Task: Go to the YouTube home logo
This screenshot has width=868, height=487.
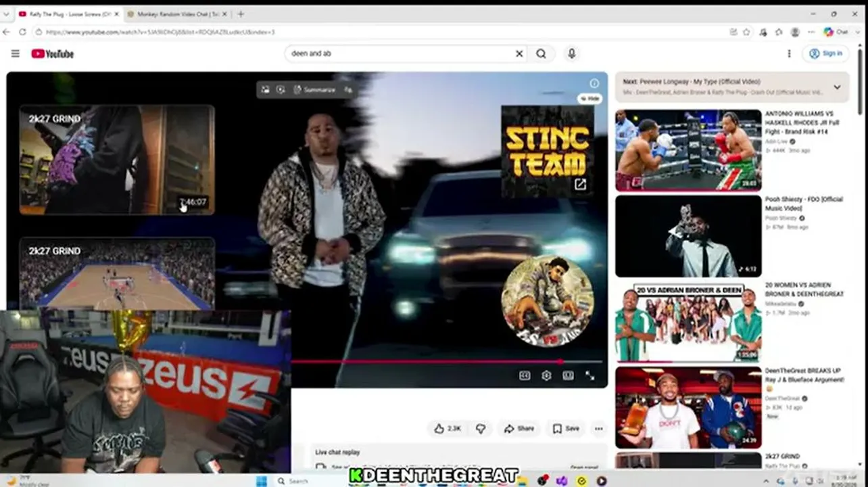Action: [x=52, y=53]
